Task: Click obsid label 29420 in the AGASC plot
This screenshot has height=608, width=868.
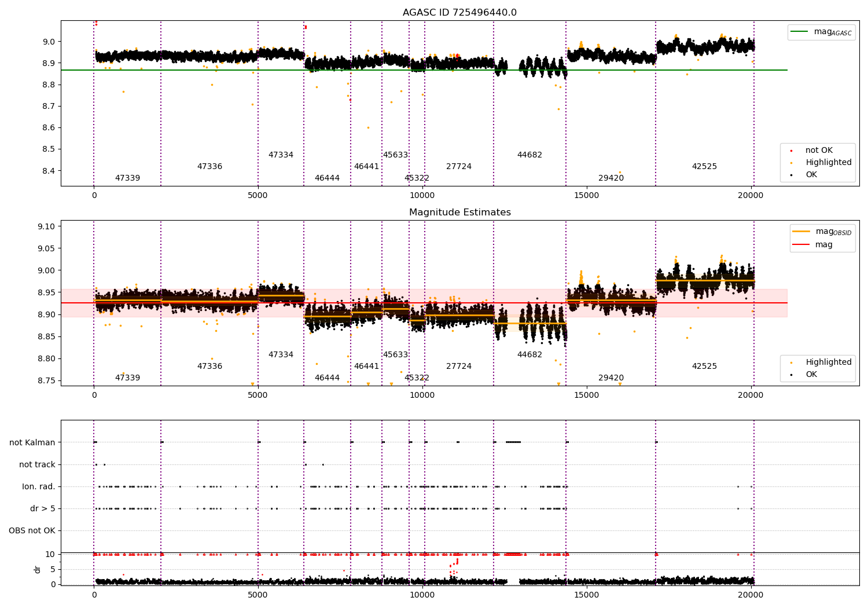Action: [611, 178]
